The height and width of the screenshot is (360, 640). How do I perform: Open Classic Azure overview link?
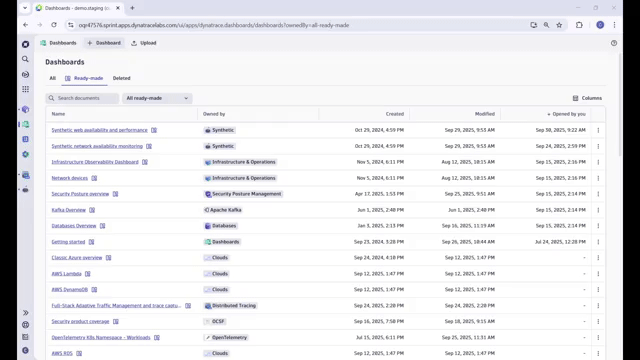[77, 258]
